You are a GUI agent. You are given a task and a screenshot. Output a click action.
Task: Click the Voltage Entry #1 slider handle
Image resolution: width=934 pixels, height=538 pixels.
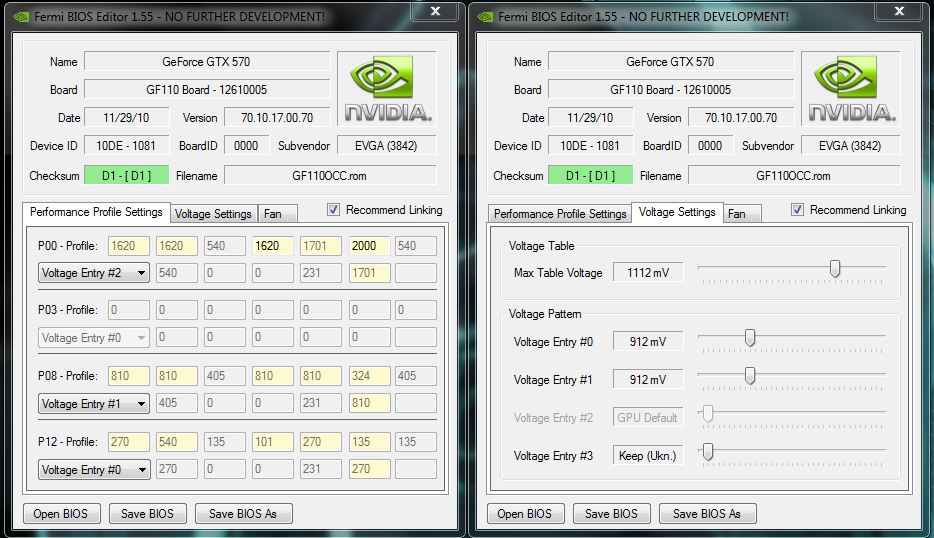pyautogui.click(x=750, y=375)
